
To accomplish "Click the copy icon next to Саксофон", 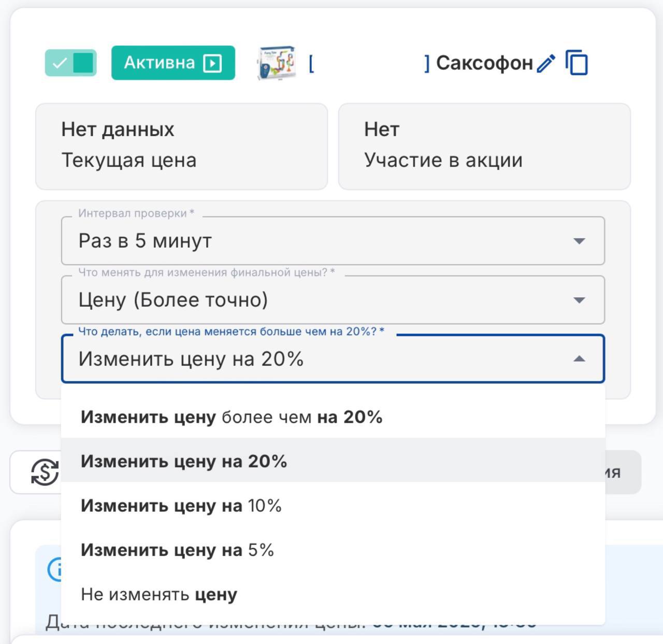I will pos(576,63).
